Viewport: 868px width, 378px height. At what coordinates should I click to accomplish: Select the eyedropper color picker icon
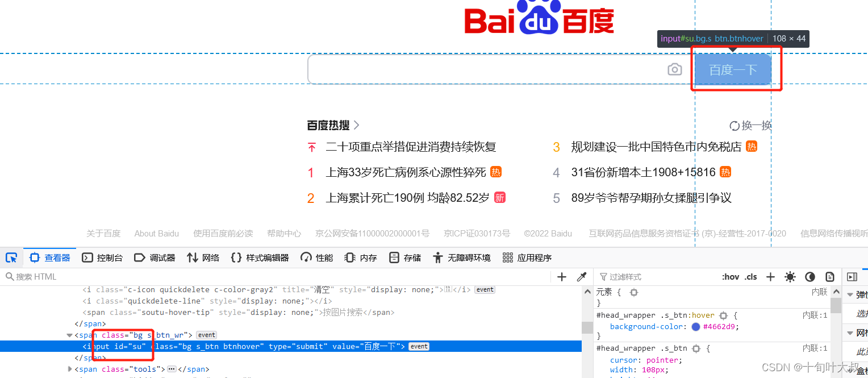coord(582,277)
